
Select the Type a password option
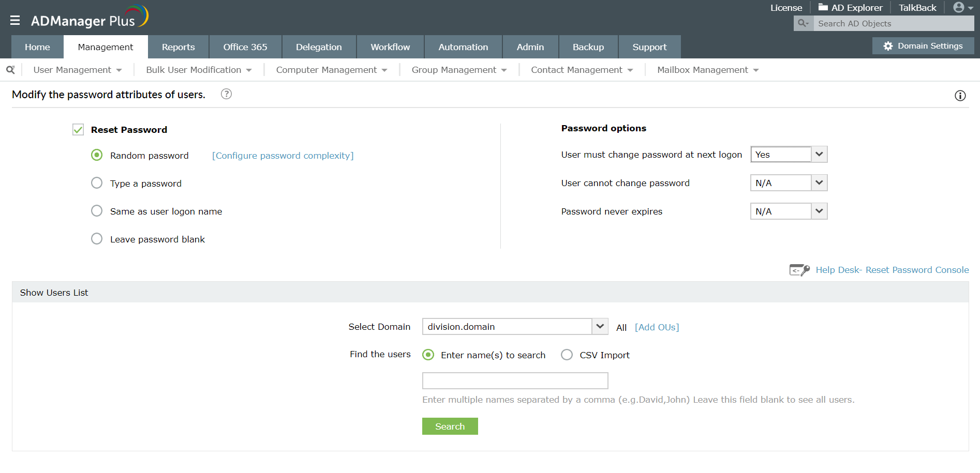97,183
